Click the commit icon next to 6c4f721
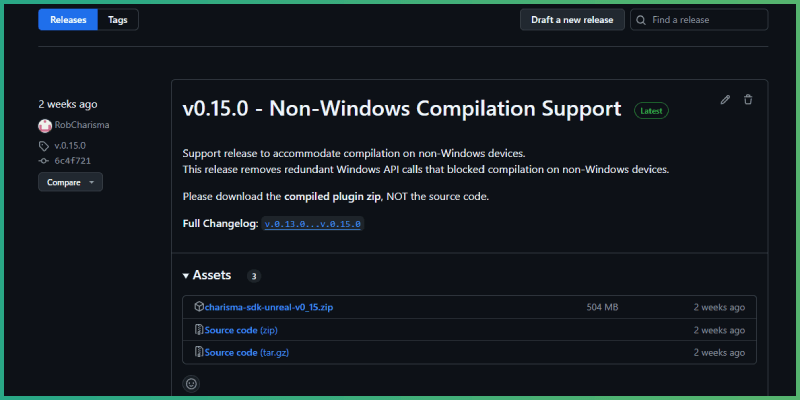This screenshot has height=400, width=800. click(x=44, y=160)
